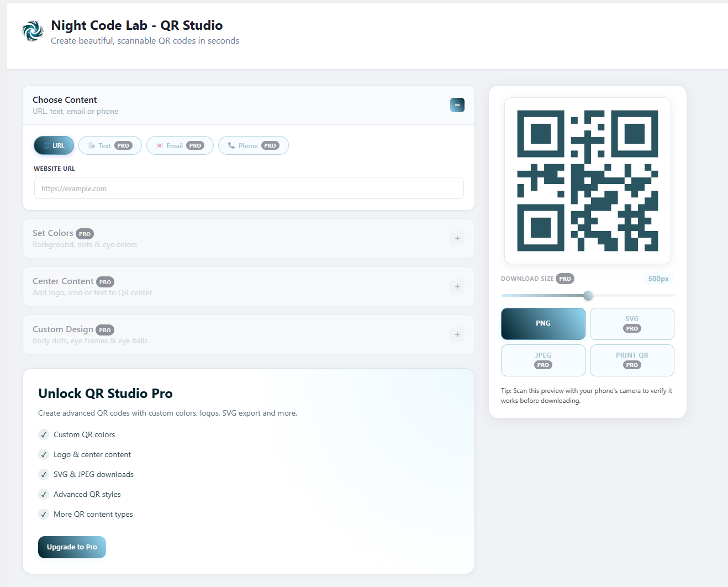Click the Night Code Lab - QR Studio title
The image size is (728, 587).
click(x=137, y=25)
